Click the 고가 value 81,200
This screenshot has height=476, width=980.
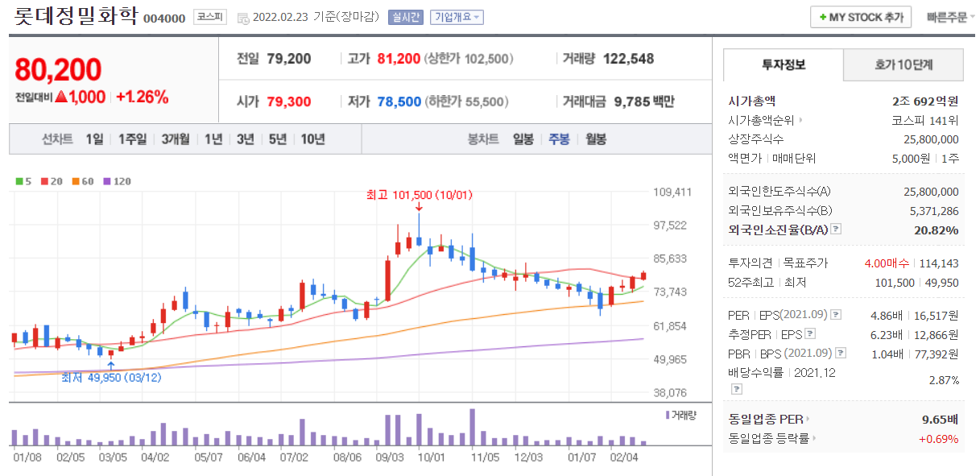pos(399,59)
